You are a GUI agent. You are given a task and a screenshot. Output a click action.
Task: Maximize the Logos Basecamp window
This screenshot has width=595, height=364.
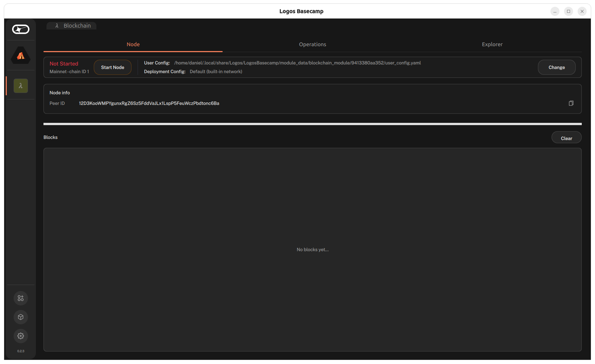569,11
